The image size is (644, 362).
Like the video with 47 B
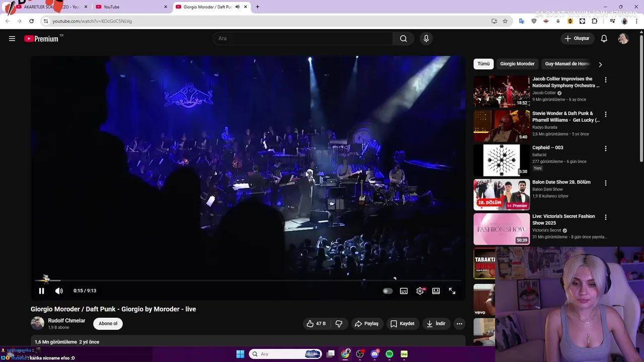pyautogui.click(x=316, y=324)
